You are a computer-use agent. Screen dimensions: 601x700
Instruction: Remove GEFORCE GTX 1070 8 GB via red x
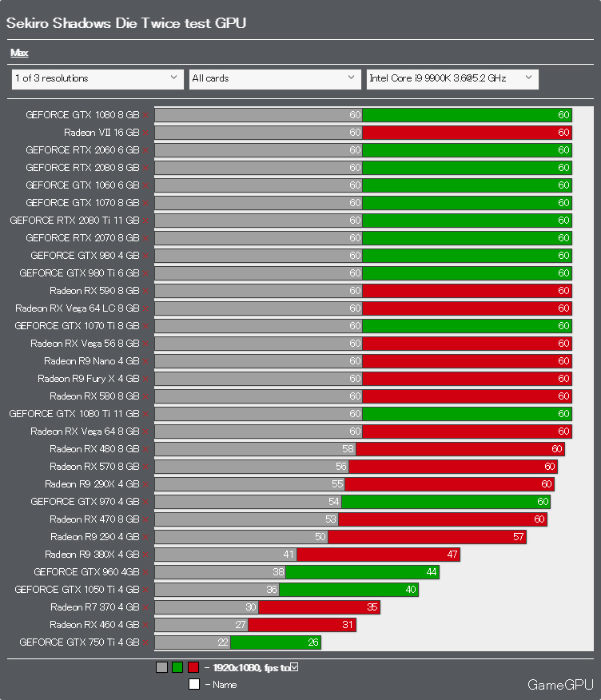click(145, 203)
